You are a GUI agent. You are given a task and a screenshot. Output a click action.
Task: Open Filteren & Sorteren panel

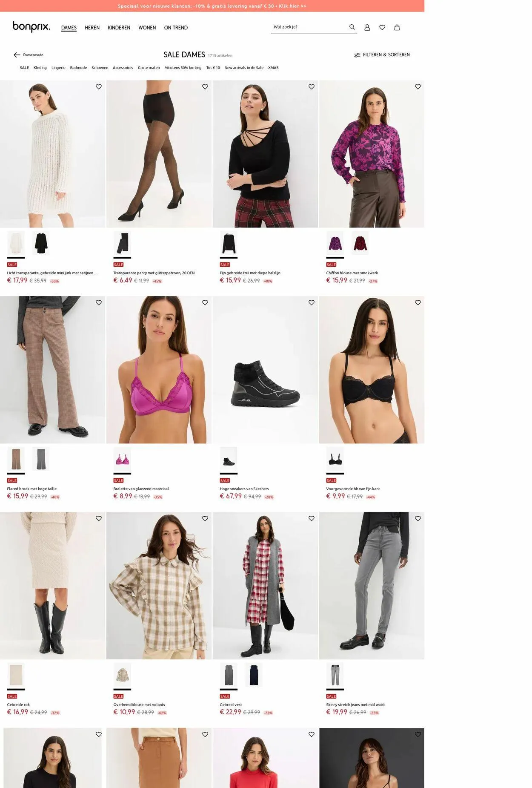tap(382, 55)
